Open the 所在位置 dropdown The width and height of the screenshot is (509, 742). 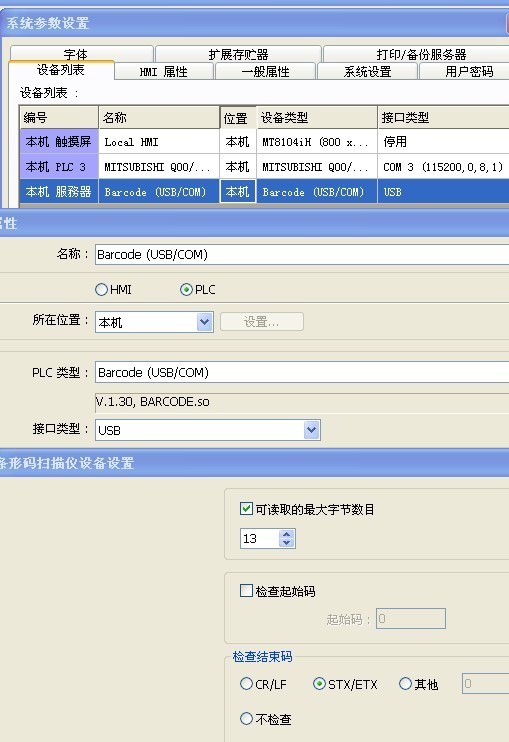(x=204, y=322)
